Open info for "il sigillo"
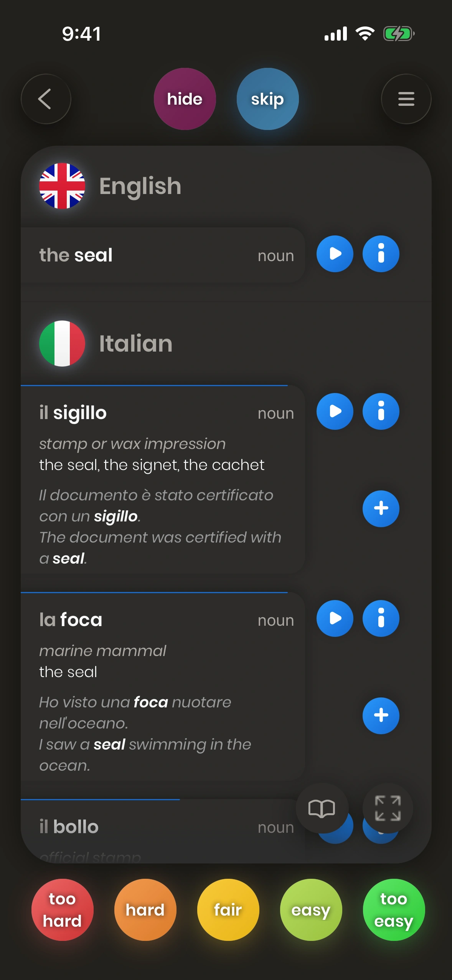Viewport: 452px width, 980px height. pos(381,411)
